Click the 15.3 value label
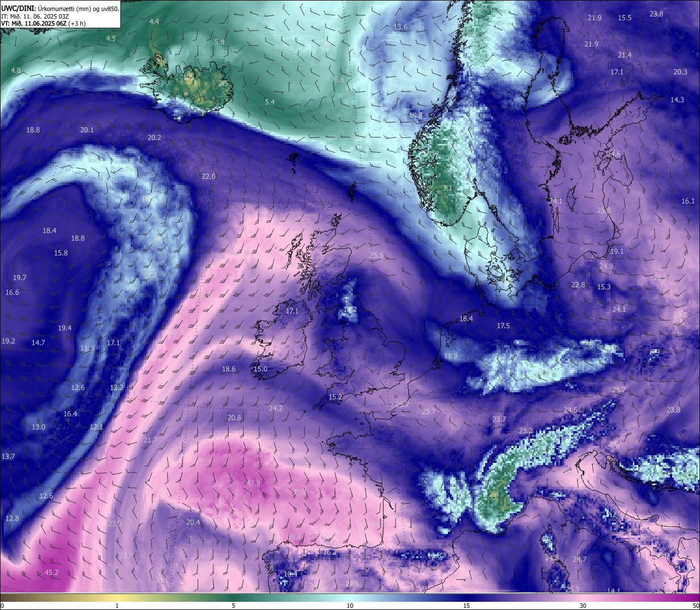This screenshot has height=610, width=700. tap(604, 287)
